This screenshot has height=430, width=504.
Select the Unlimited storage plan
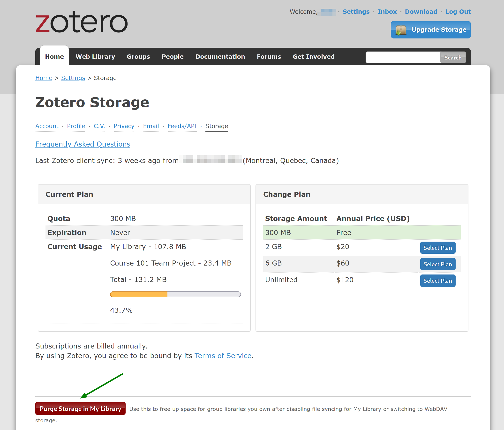438,280
